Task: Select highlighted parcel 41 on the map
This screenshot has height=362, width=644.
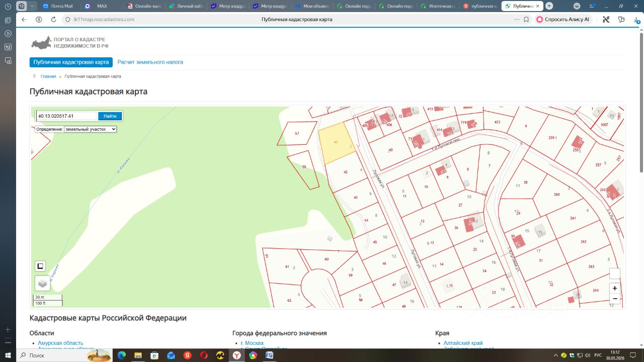Action: [x=336, y=143]
